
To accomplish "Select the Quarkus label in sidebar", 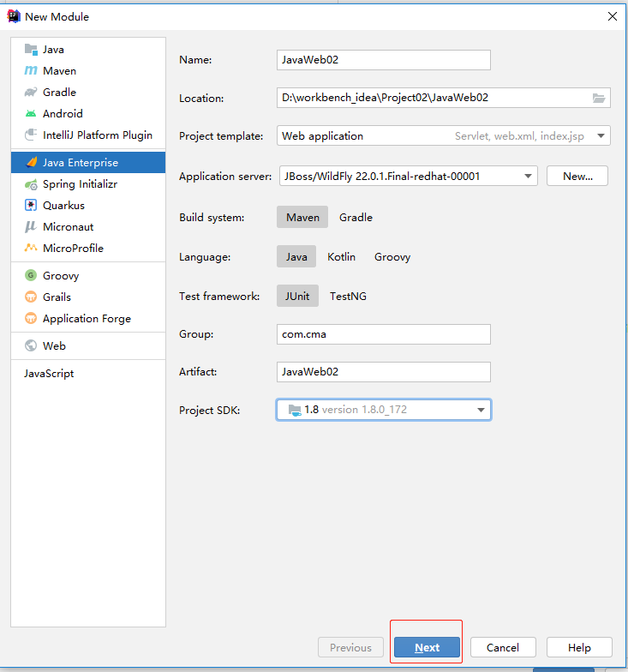I will pos(63,206).
